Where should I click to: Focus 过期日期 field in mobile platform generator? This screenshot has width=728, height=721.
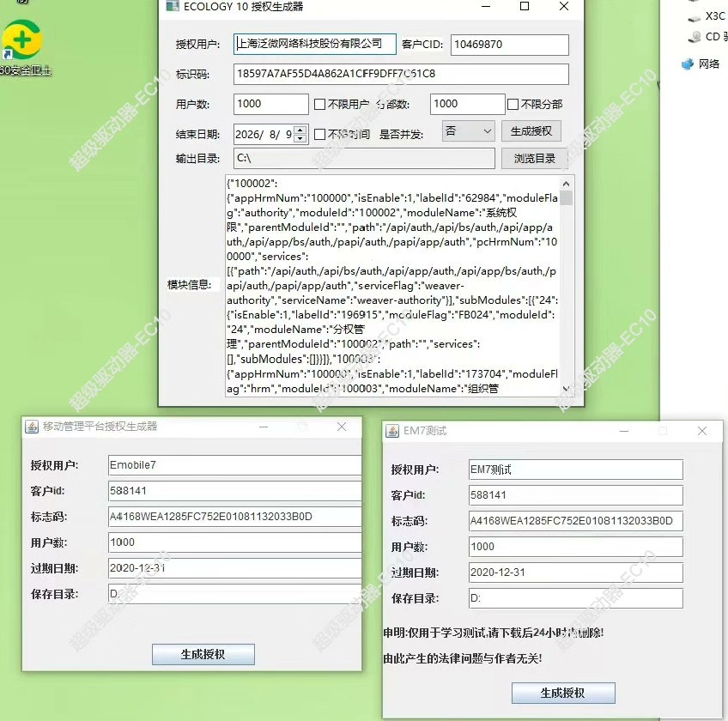(234, 568)
